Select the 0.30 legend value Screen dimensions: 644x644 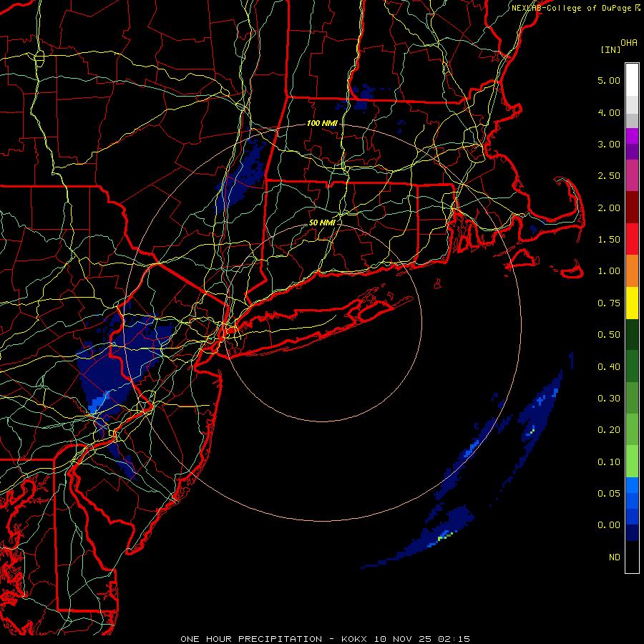(x=609, y=399)
